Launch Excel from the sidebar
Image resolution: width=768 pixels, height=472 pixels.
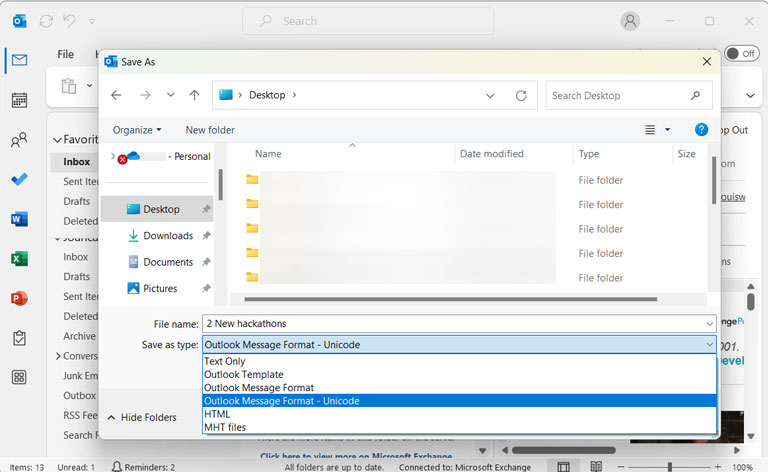[19, 259]
